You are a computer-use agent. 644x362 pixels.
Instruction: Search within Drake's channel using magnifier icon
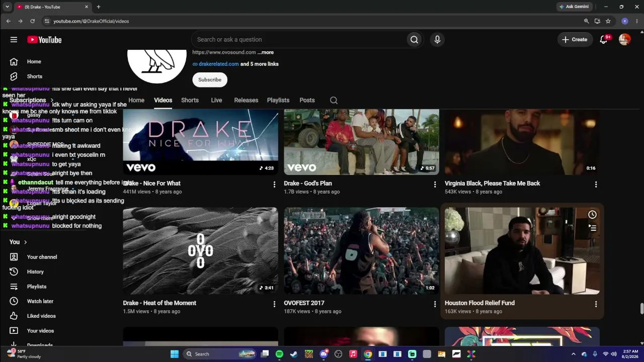point(334,100)
